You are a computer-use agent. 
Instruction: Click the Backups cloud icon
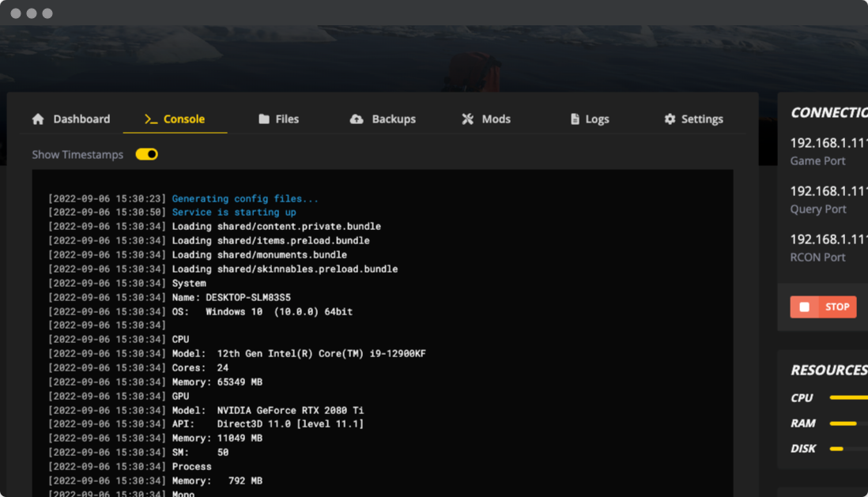click(x=357, y=119)
